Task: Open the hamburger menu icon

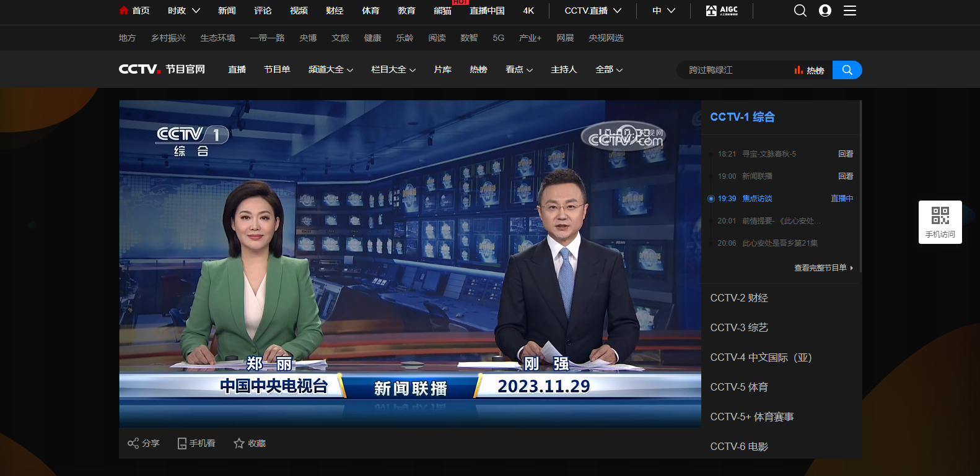Action: [849, 11]
